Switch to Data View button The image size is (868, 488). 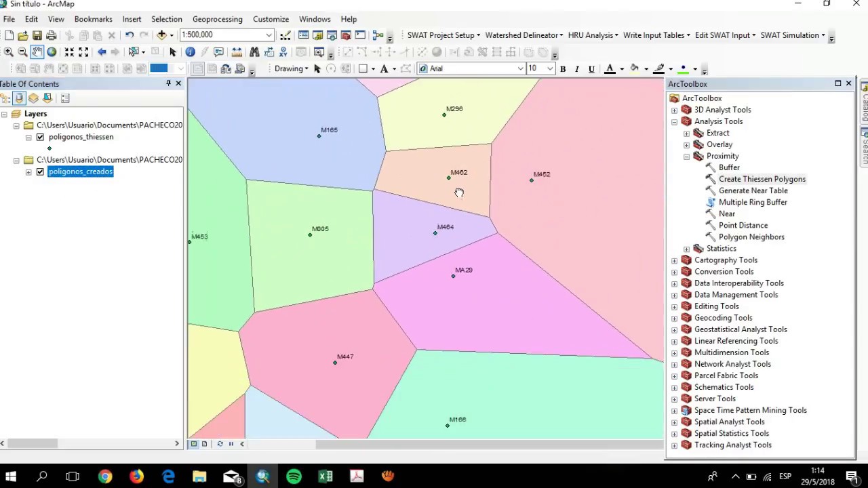coord(194,444)
